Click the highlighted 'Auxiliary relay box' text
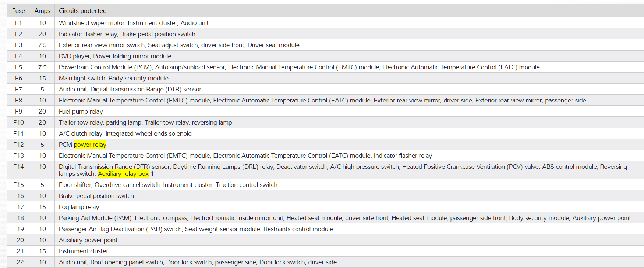The height and width of the screenshot is (268, 644). (123, 174)
